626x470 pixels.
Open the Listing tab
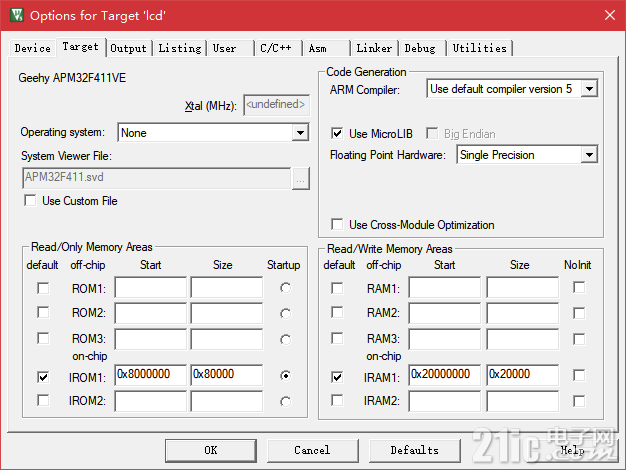point(180,48)
